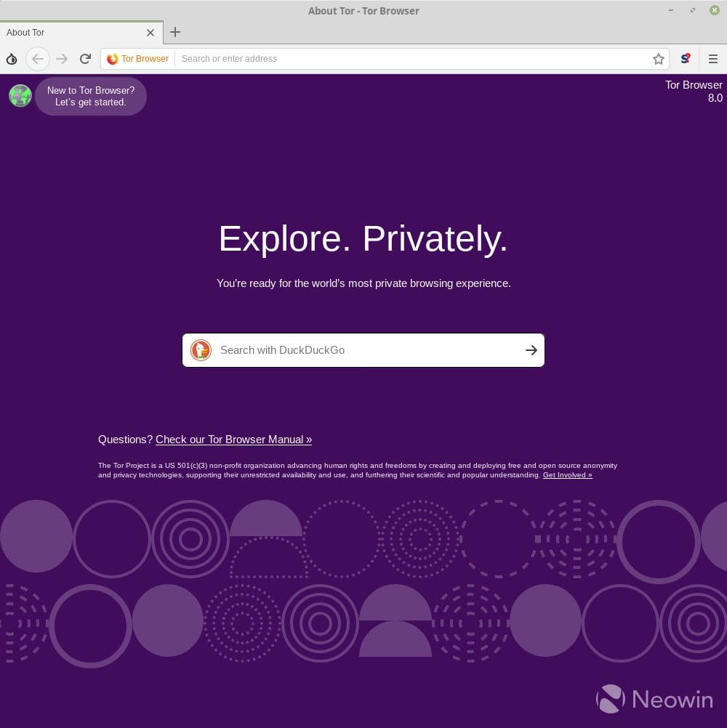Select the About Tor tab

click(x=81, y=33)
